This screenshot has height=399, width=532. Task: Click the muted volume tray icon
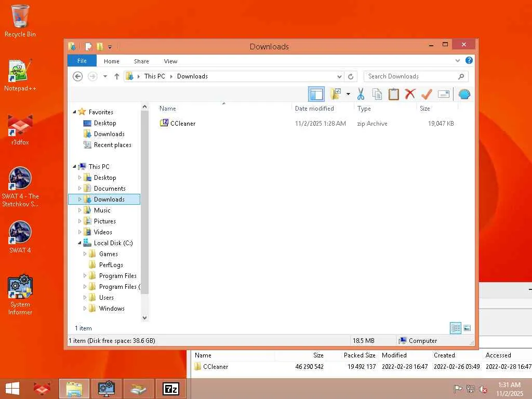(x=483, y=389)
